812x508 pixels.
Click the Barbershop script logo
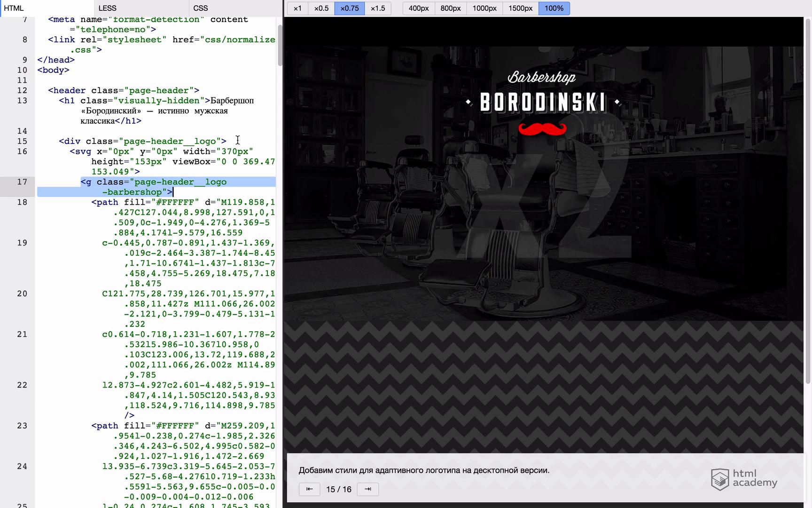[541, 77]
